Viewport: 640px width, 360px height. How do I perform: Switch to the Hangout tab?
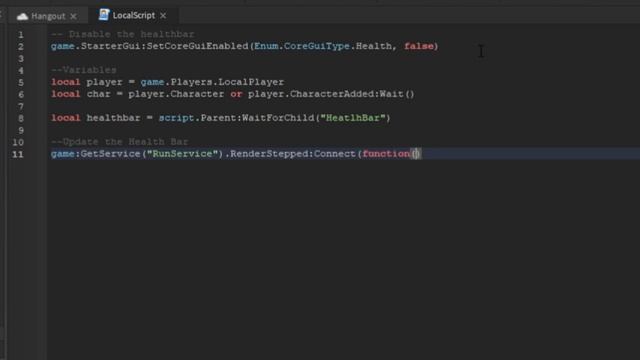tap(47, 16)
